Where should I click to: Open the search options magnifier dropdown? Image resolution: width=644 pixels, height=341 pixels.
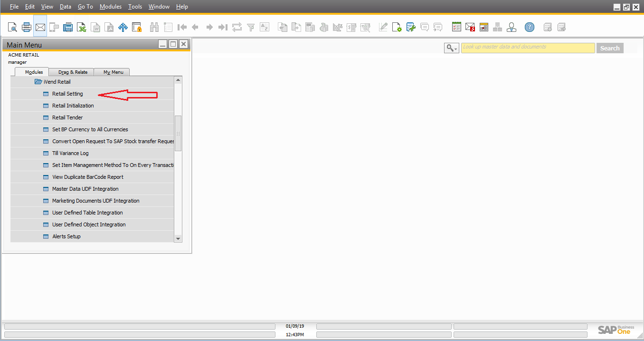click(x=451, y=48)
